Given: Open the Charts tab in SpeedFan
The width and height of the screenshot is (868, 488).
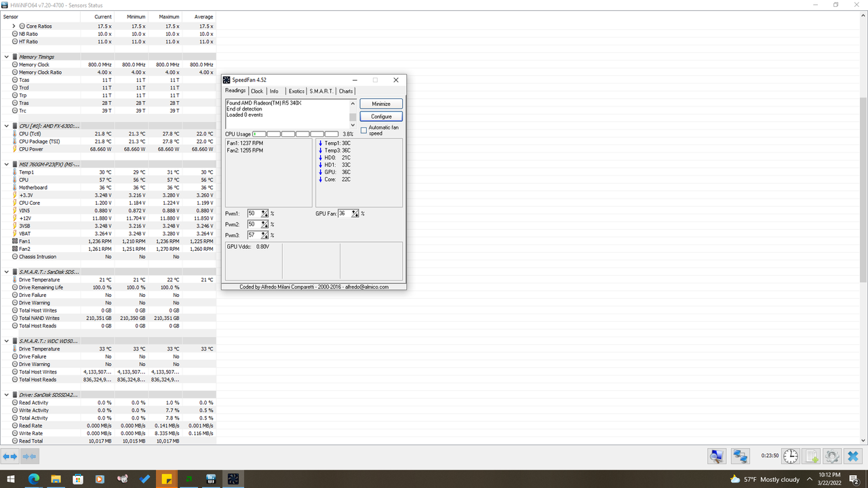Looking at the screenshot, I should [x=346, y=91].
